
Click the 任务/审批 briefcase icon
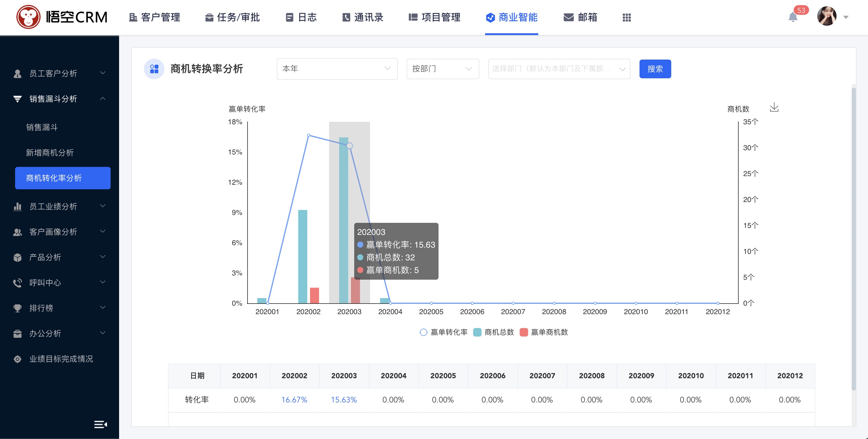(209, 18)
